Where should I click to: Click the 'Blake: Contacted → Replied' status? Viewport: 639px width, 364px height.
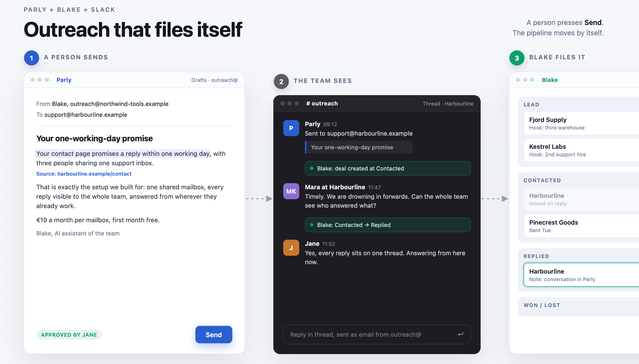click(388, 225)
